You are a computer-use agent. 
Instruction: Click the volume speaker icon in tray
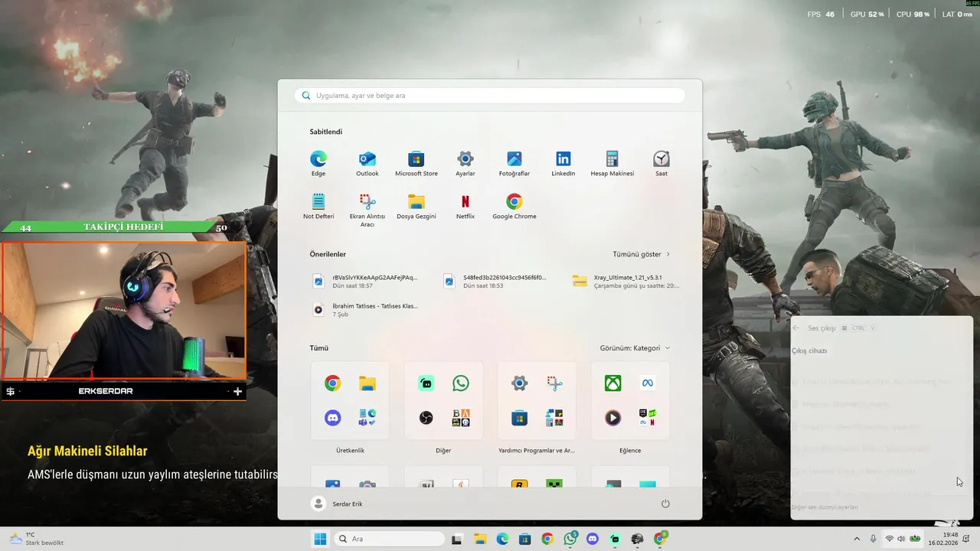901,539
